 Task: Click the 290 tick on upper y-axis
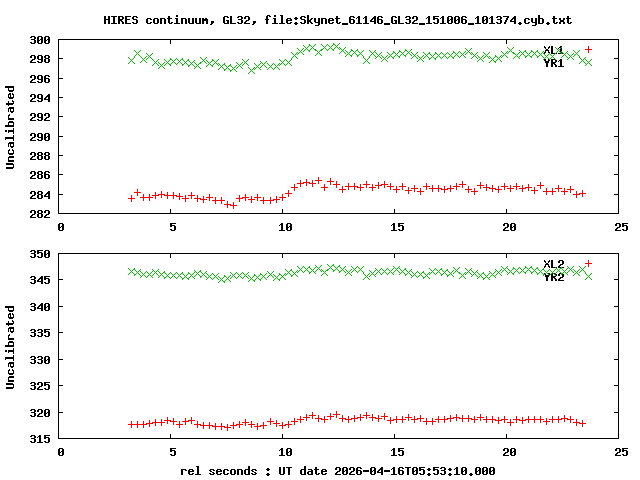point(40,137)
